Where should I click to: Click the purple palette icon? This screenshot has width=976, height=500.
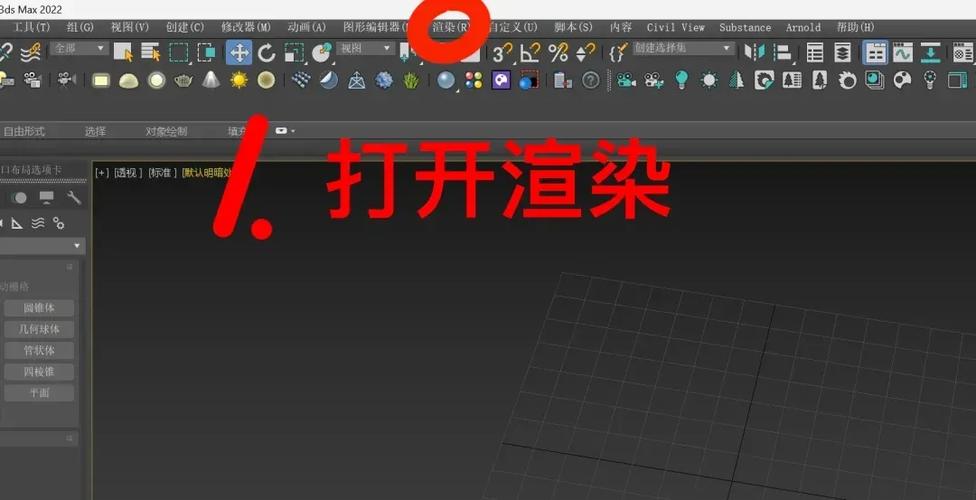(501, 80)
